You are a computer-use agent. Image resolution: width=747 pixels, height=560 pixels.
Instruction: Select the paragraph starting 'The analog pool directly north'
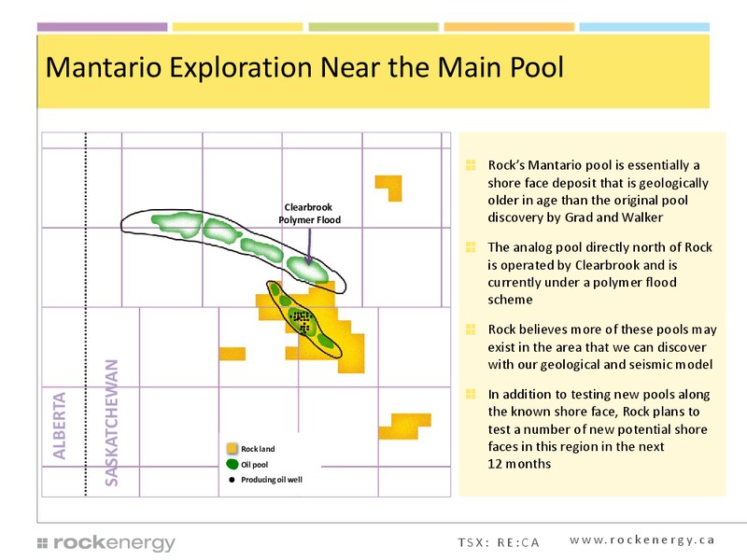click(x=599, y=273)
